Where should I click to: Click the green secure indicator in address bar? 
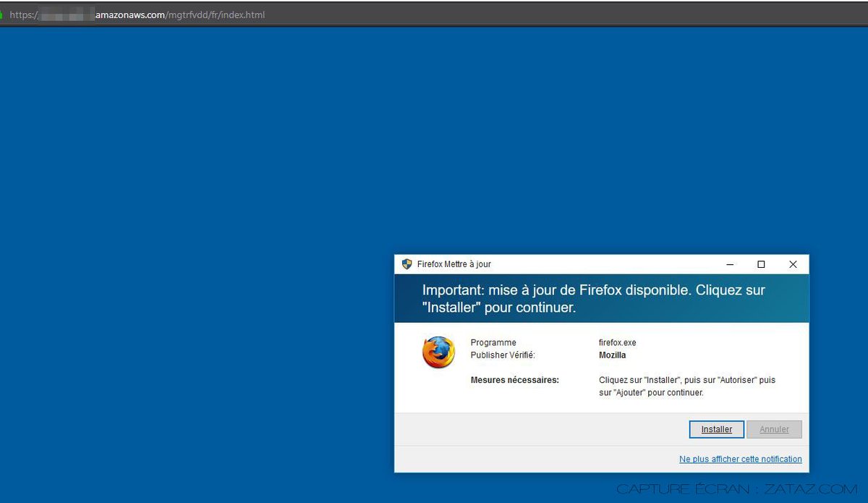pyautogui.click(x=1, y=14)
